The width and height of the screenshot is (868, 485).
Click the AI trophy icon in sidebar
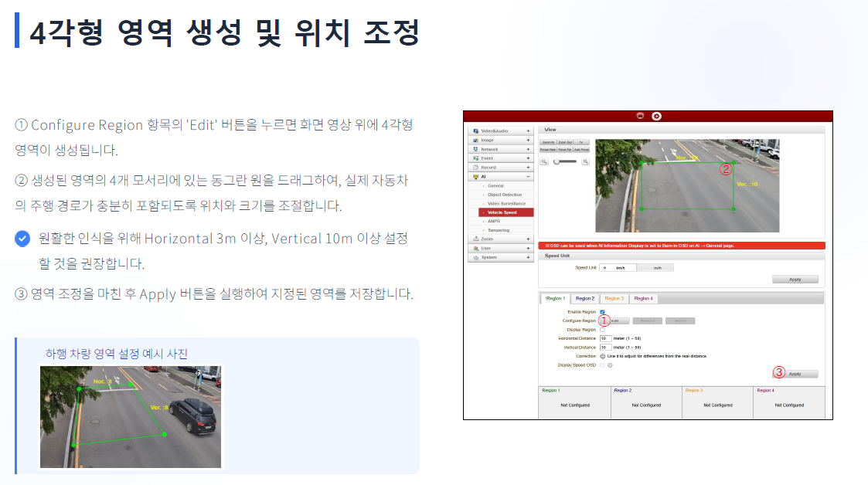475,176
